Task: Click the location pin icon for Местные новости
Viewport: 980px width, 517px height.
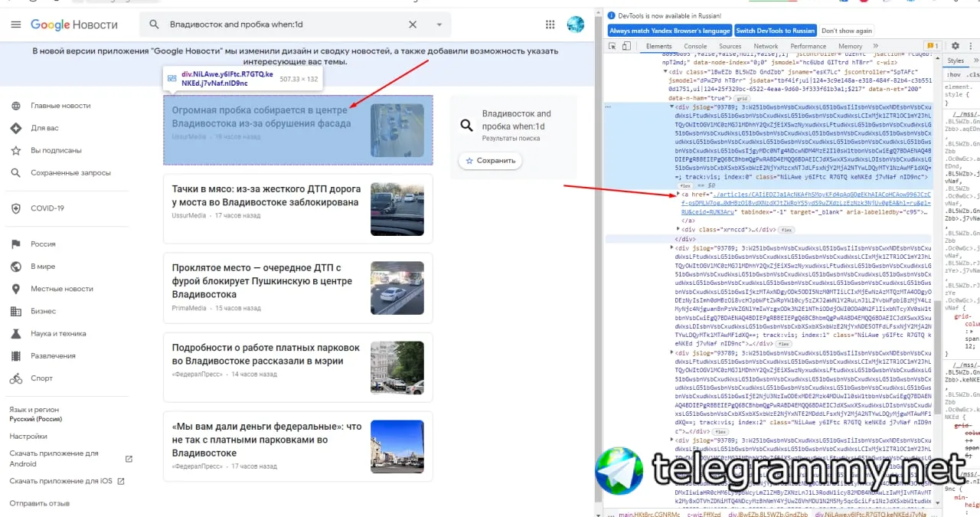Action: coord(16,289)
